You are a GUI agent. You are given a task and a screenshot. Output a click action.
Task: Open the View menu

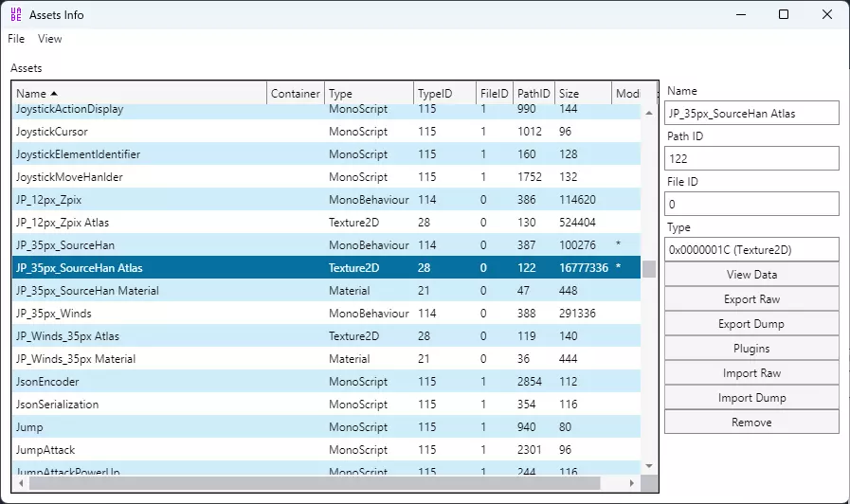click(50, 39)
